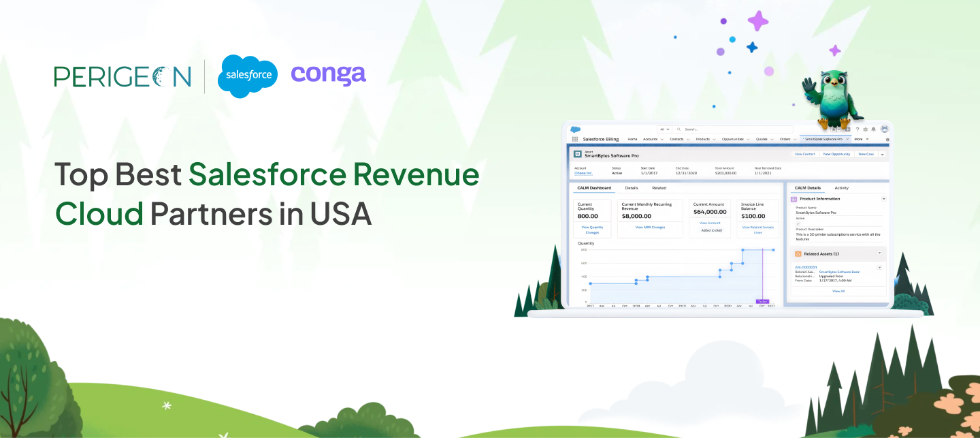
Task: Open the App Launcher grid icon
Action: click(575, 139)
